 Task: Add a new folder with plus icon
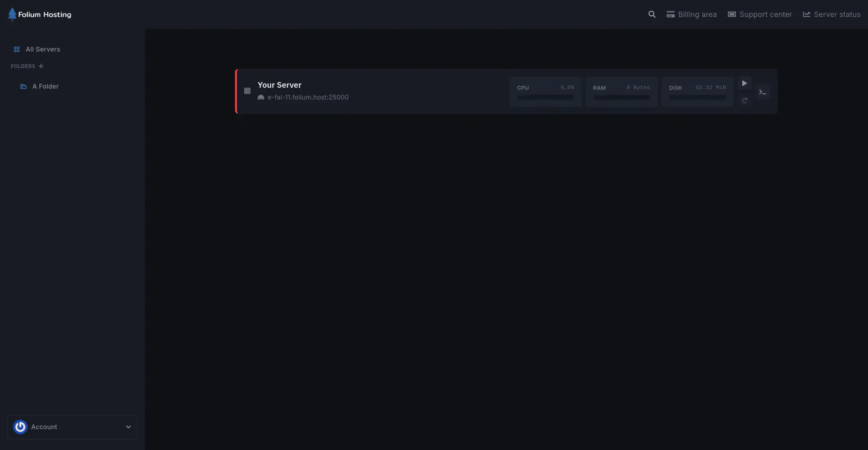[x=41, y=66]
